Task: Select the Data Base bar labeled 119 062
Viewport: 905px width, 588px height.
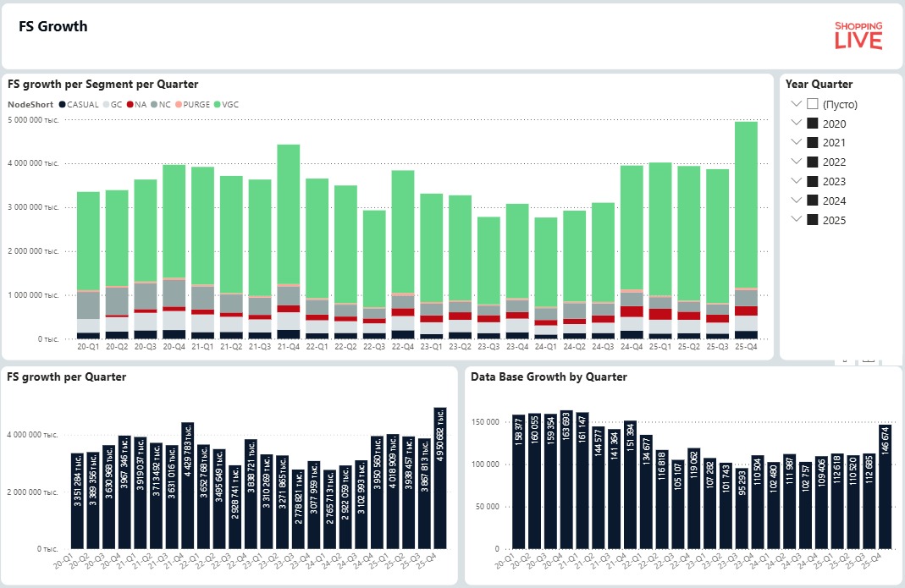Action: 693,498
